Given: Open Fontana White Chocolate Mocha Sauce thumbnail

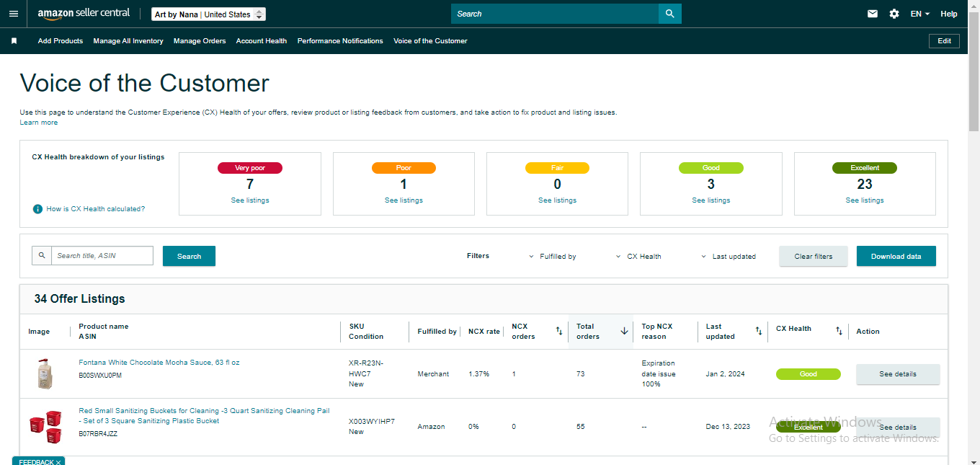Looking at the screenshot, I should click(x=45, y=374).
